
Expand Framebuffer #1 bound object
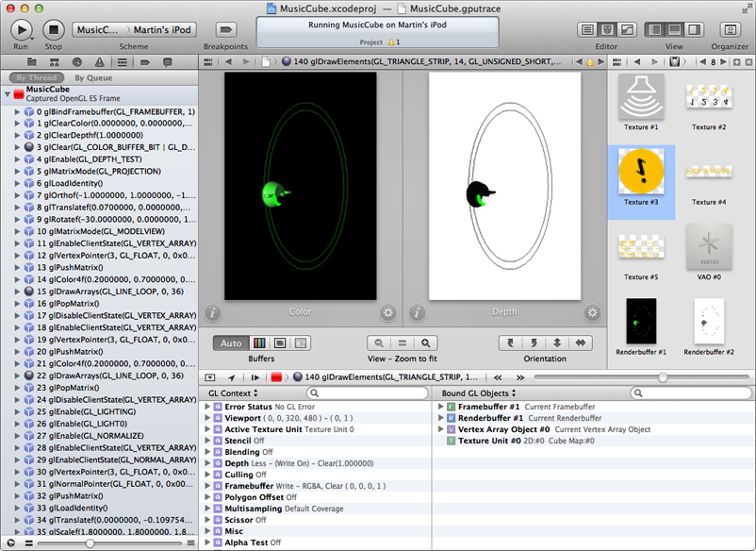(440, 407)
